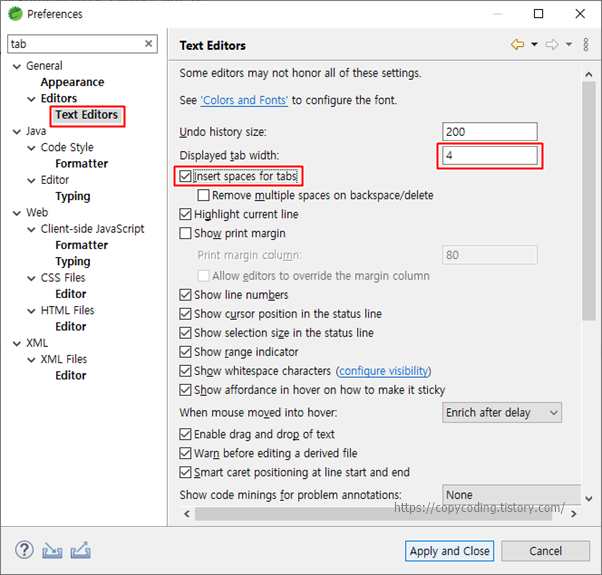Image resolution: width=602 pixels, height=575 pixels.
Task: Select Editor under CSS Files
Action: 71,294
